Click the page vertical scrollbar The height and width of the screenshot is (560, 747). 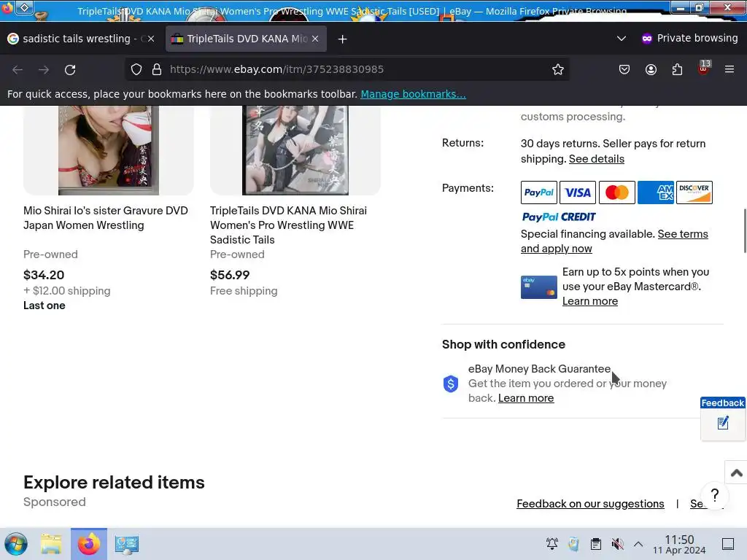tap(744, 231)
